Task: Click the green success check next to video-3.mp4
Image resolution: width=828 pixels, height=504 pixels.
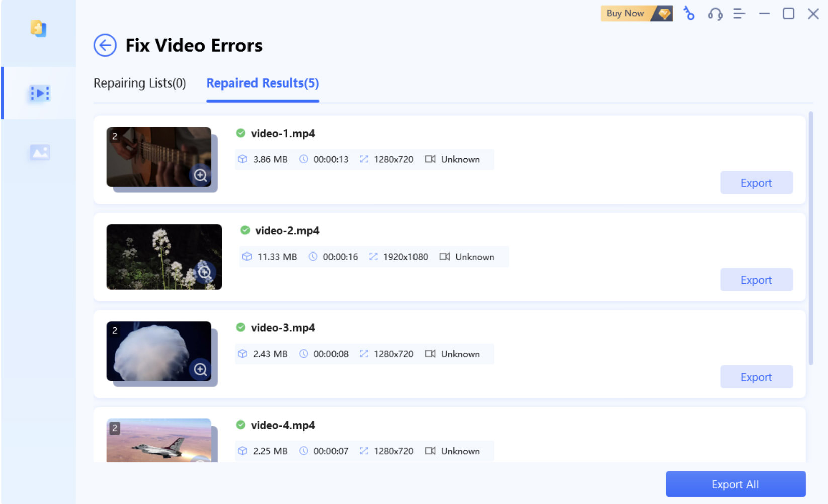Action: pyautogui.click(x=241, y=327)
